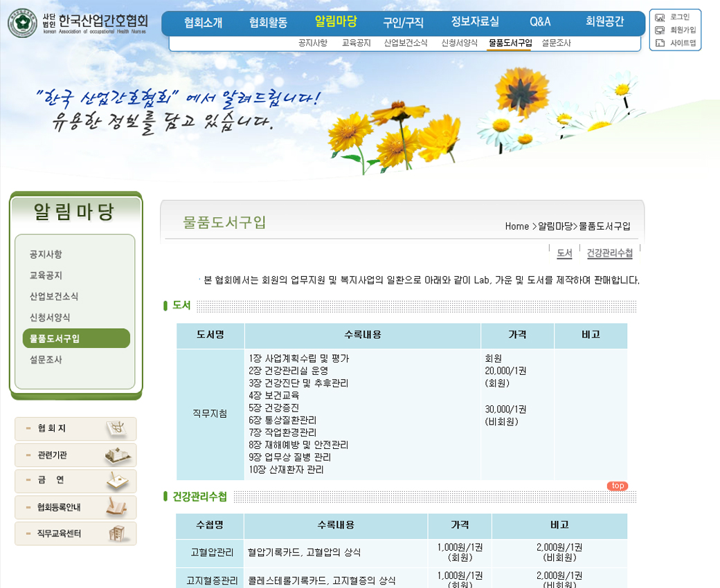Open the 금연 banner with icon
Viewport: 720px width, 588px height.
click(x=75, y=481)
